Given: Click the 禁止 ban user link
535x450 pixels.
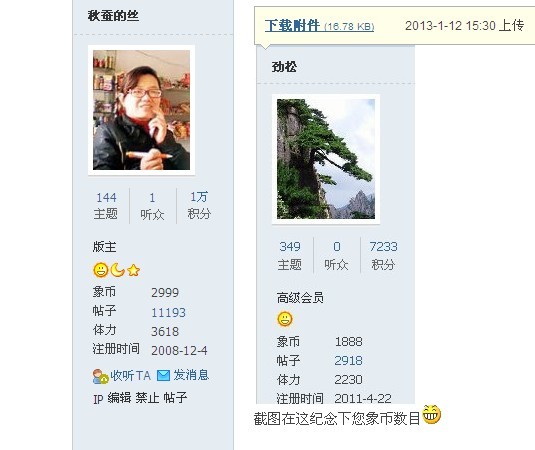Looking at the screenshot, I should [x=147, y=398].
